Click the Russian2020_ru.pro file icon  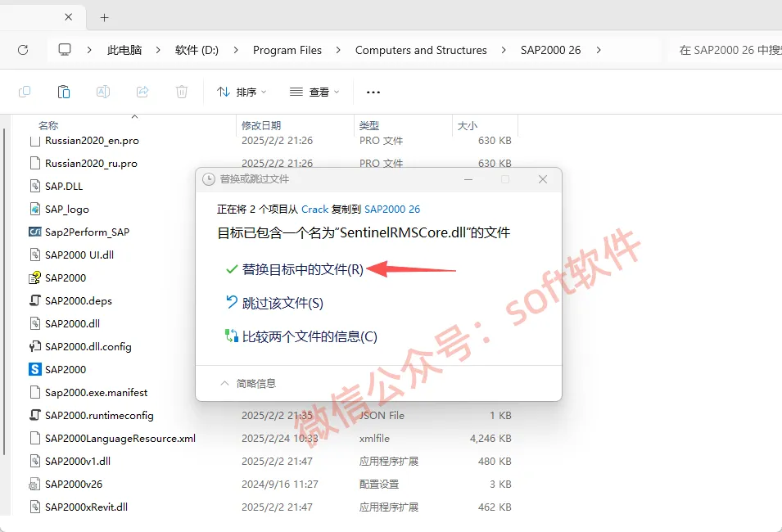35,163
